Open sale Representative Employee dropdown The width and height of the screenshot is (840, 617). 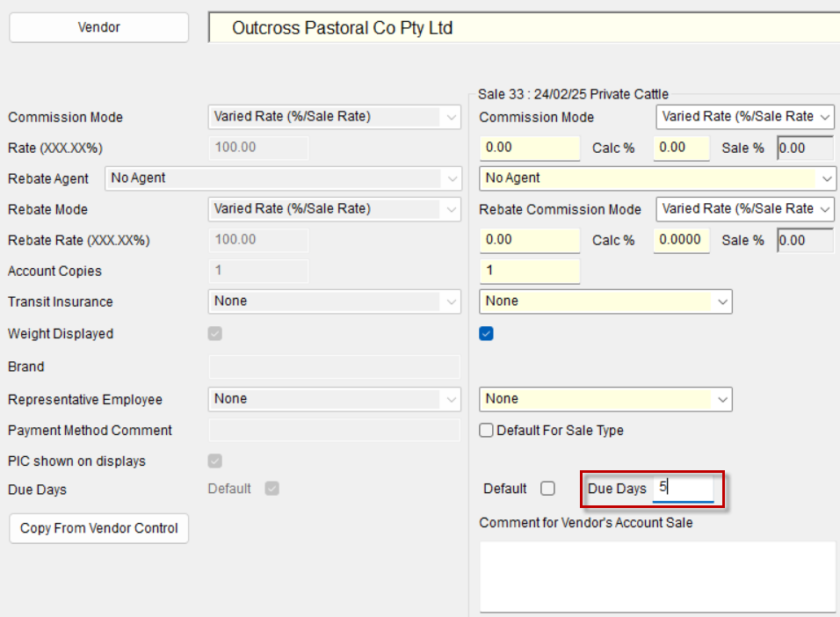[605, 399]
